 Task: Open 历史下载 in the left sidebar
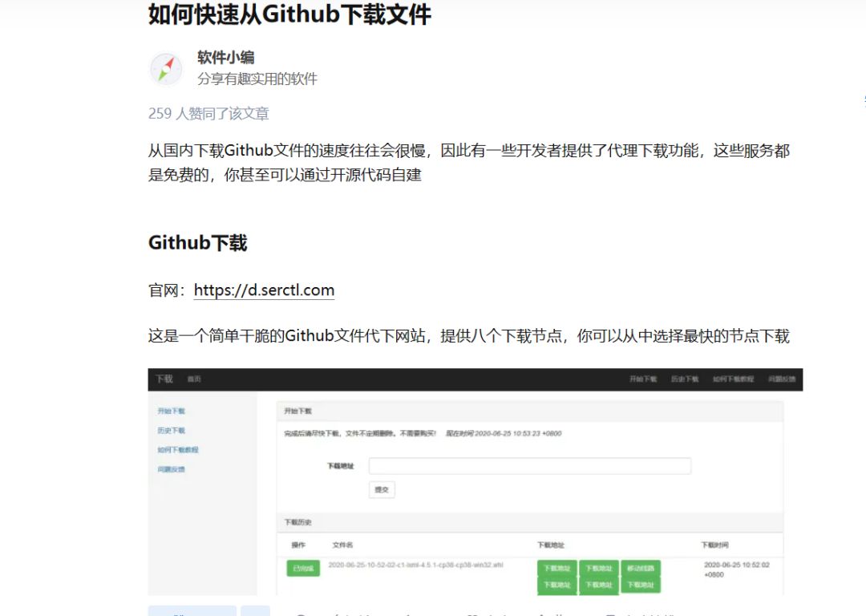(x=172, y=431)
